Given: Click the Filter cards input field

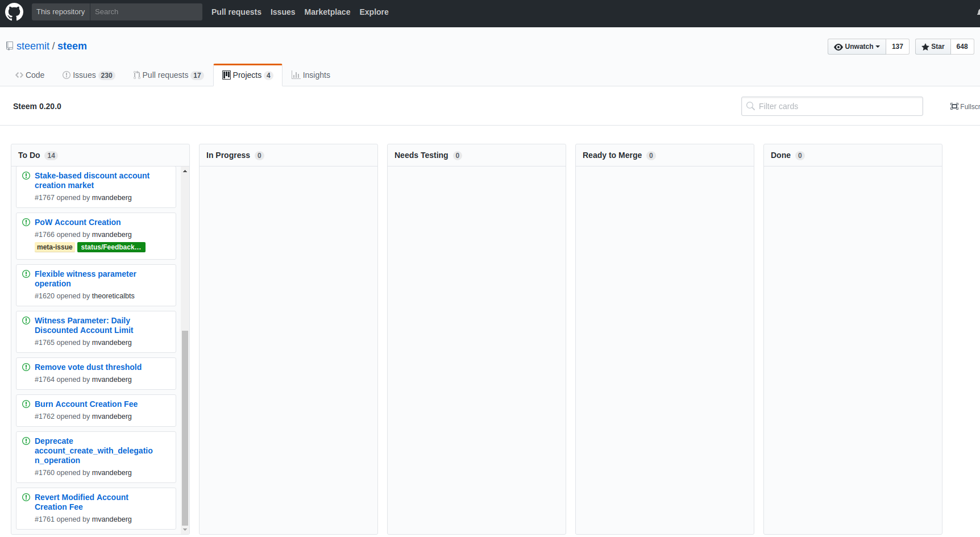Looking at the screenshot, I should tap(832, 106).
